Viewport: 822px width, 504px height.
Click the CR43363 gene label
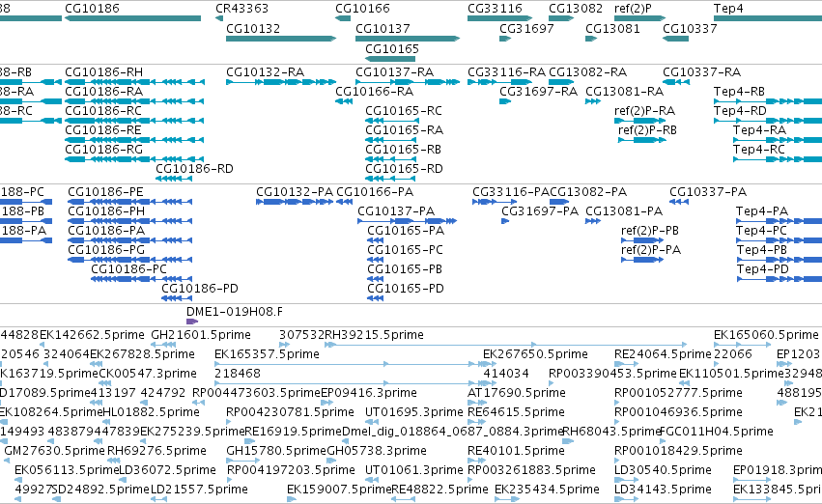pos(241,9)
